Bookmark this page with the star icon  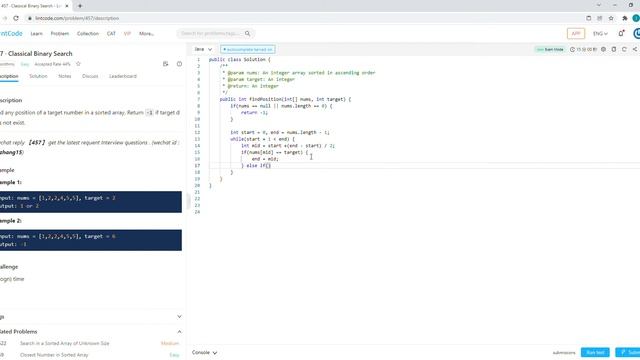[611, 18]
